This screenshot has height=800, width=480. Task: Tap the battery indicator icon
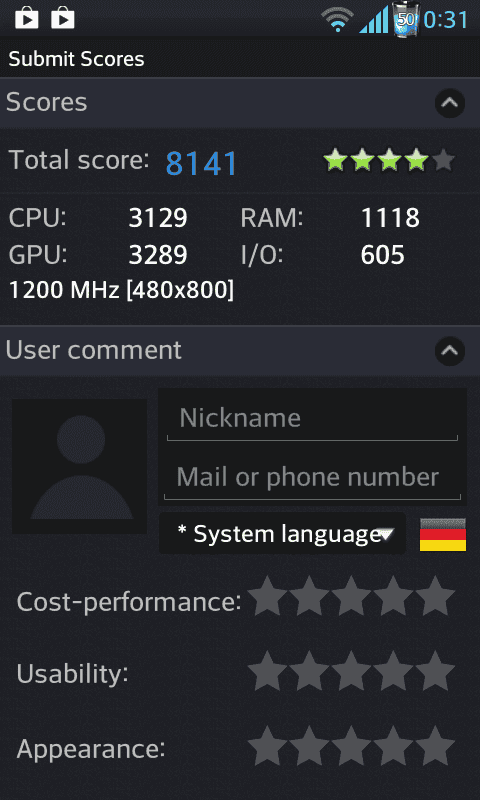point(406,20)
